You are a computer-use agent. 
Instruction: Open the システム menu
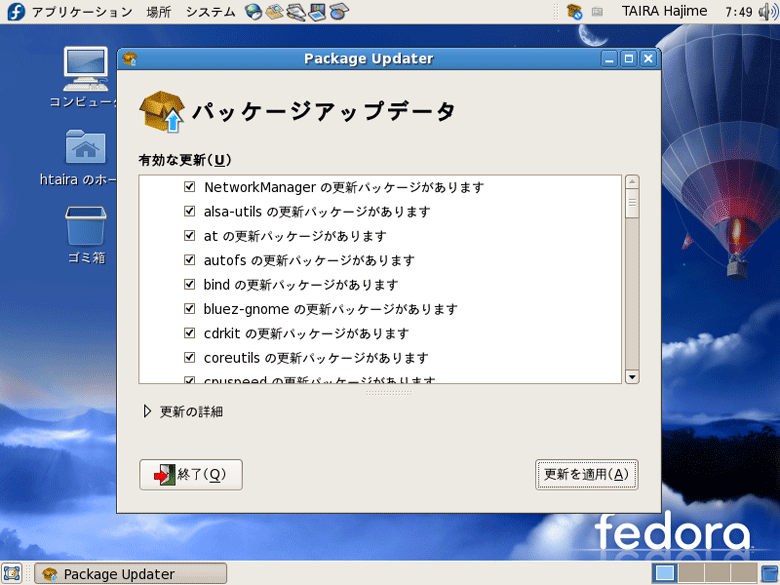click(211, 12)
